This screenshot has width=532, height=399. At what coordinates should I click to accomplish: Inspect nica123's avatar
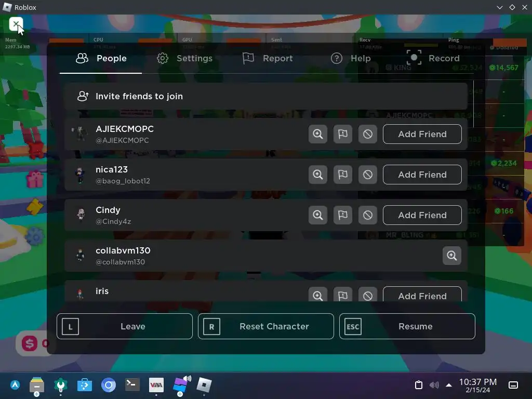[x=318, y=175]
